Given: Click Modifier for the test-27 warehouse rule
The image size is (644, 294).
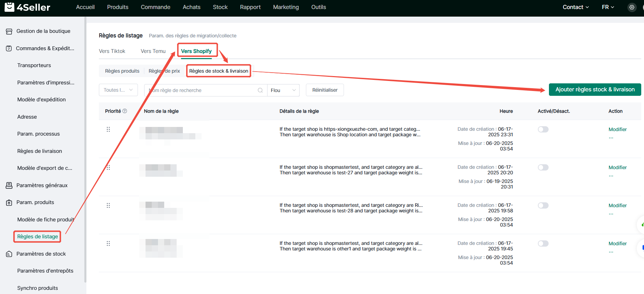Looking at the screenshot, I should click(617, 167).
